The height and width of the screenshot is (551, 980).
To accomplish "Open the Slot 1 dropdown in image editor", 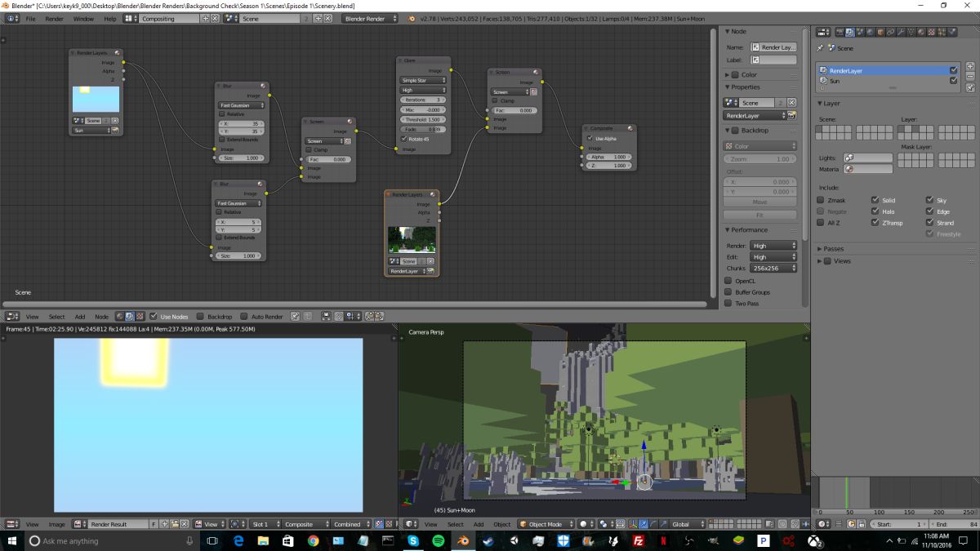I will 265,524.
